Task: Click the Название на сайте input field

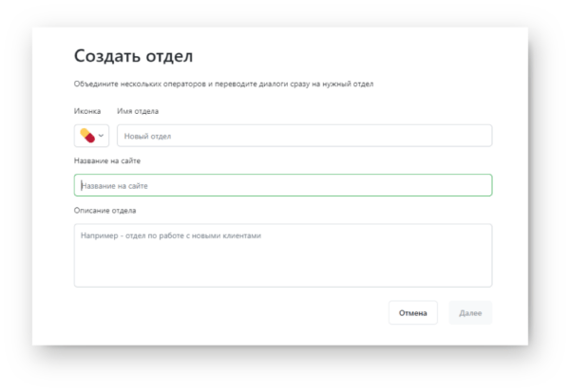Action: pos(283,185)
